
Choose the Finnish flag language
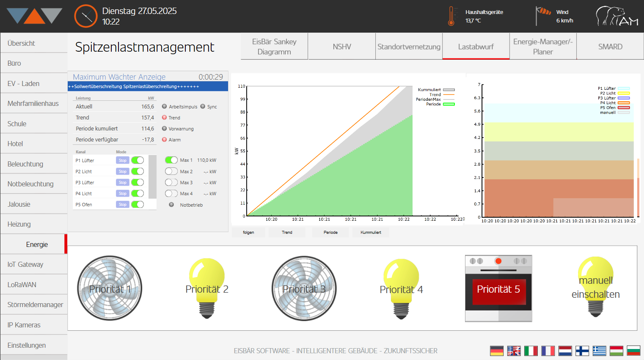pos(582,351)
